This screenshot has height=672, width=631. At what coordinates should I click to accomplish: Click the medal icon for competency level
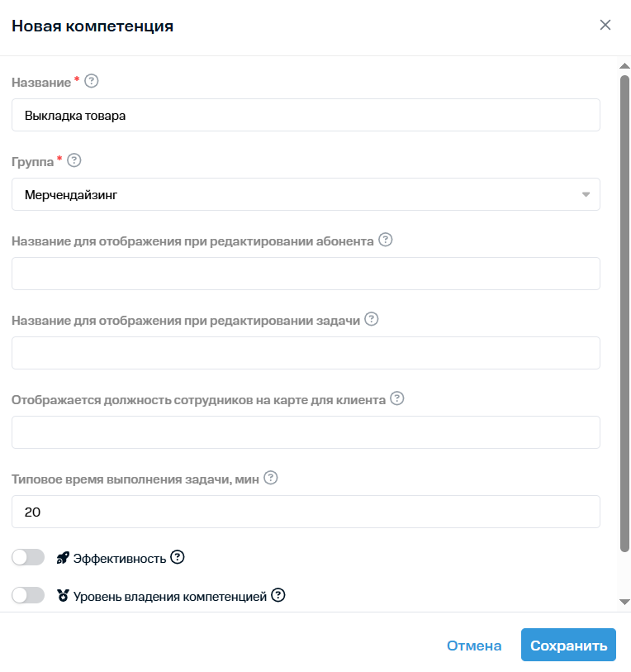point(63,595)
